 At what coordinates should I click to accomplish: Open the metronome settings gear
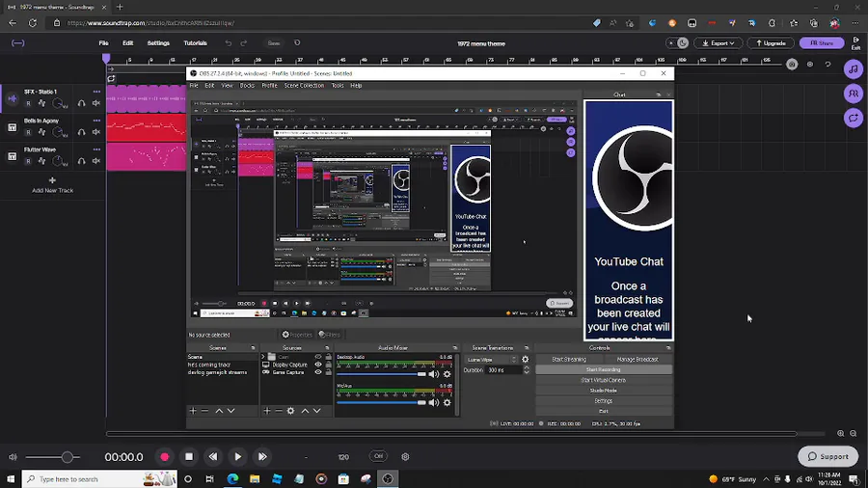tap(405, 457)
